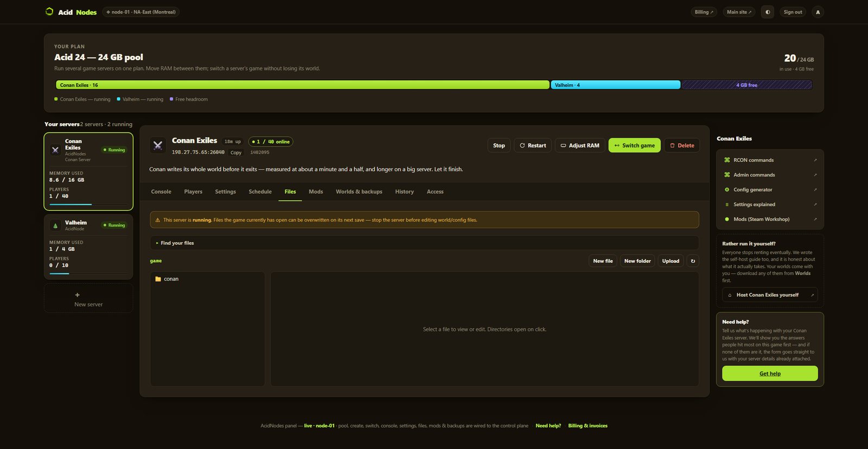
Task: Click the Config generator gear icon
Action: [x=727, y=189]
